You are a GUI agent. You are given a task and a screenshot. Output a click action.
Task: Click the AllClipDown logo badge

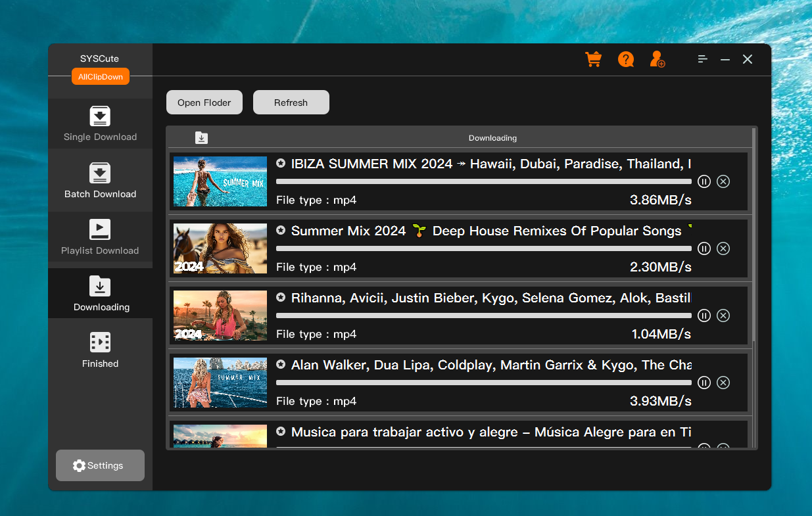point(100,76)
